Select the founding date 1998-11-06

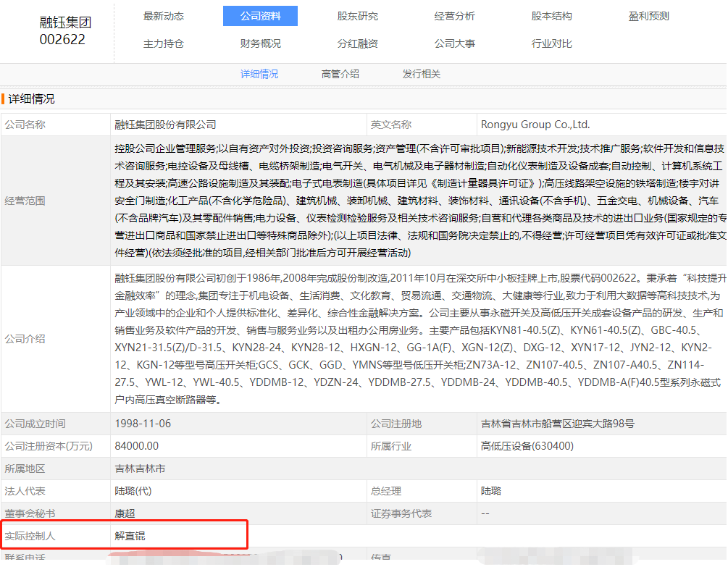[143, 424]
